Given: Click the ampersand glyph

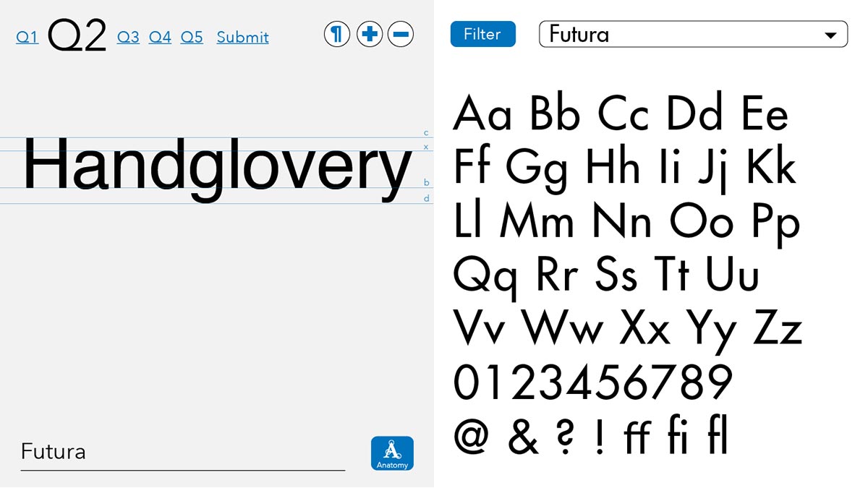Looking at the screenshot, I should (x=522, y=437).
